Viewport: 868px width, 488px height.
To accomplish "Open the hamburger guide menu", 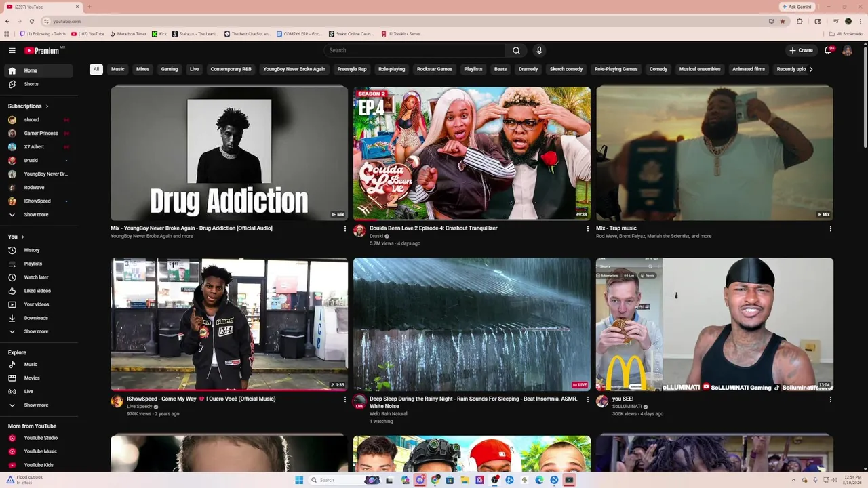I will 12,50.
